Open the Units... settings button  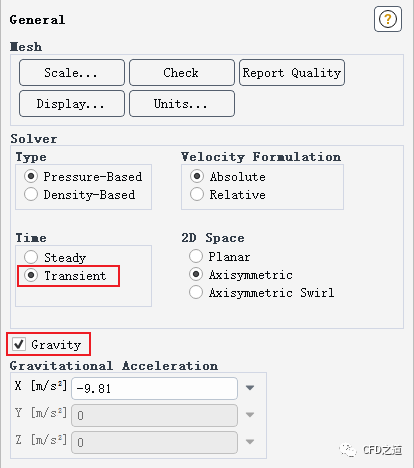(x=182, y=104)
